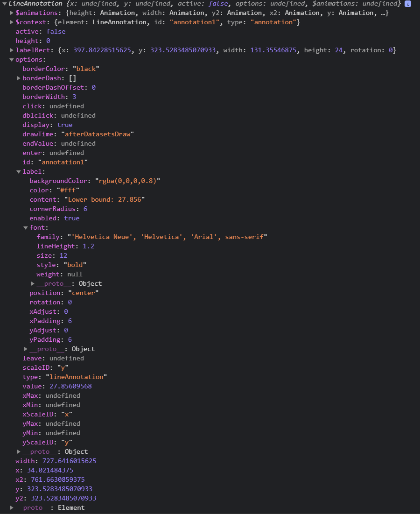The height and width of the screenshot is (514, 420).
Task: Collapse the label object
Action: click(19, 172)
